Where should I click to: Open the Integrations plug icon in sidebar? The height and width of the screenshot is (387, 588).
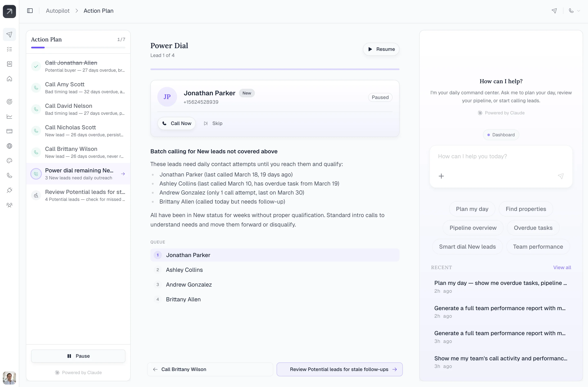tap(9, 190)
